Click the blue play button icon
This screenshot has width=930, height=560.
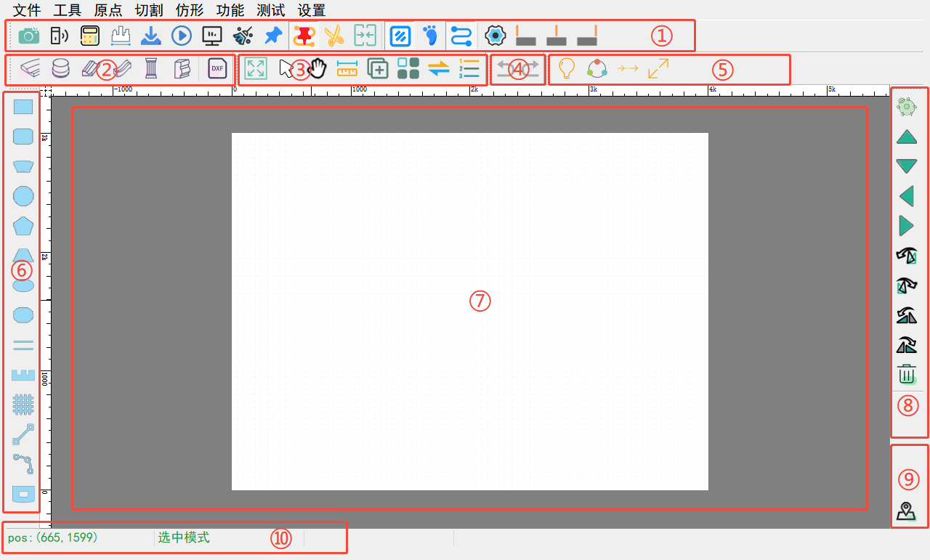(x=181, y=35)
